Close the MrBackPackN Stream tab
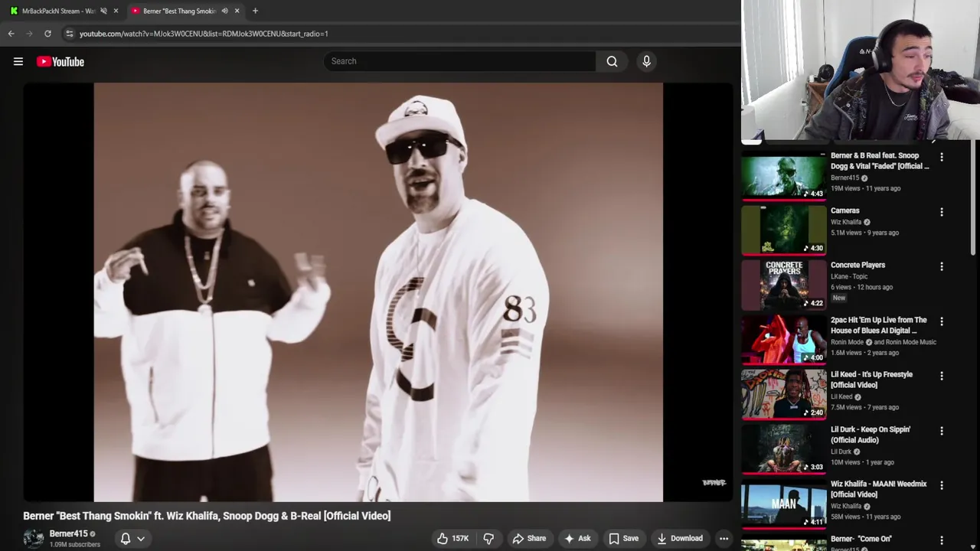 (116, 11)
